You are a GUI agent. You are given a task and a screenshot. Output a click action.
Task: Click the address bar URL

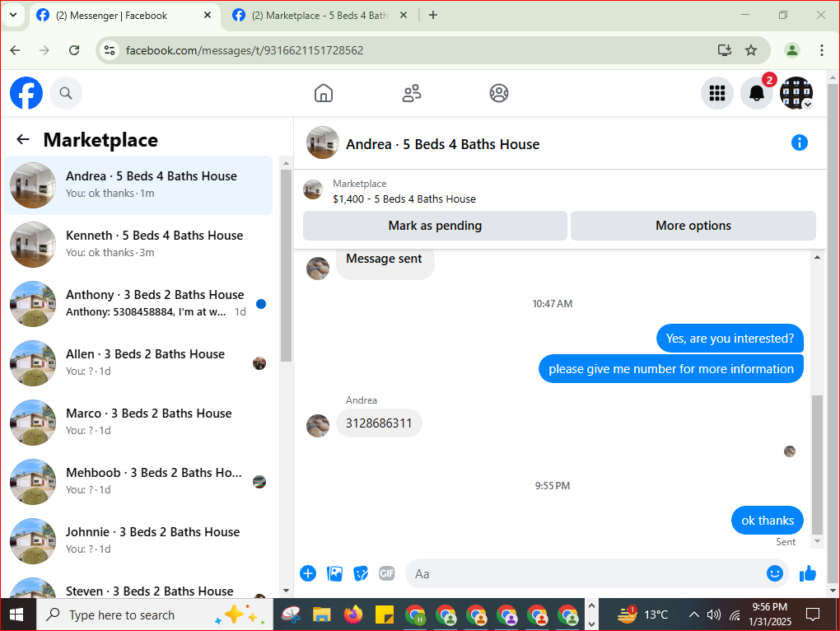[245, 50]
